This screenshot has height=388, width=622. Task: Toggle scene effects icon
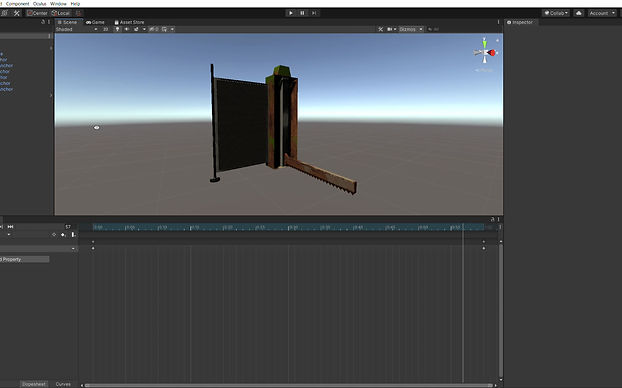[136, 29]
